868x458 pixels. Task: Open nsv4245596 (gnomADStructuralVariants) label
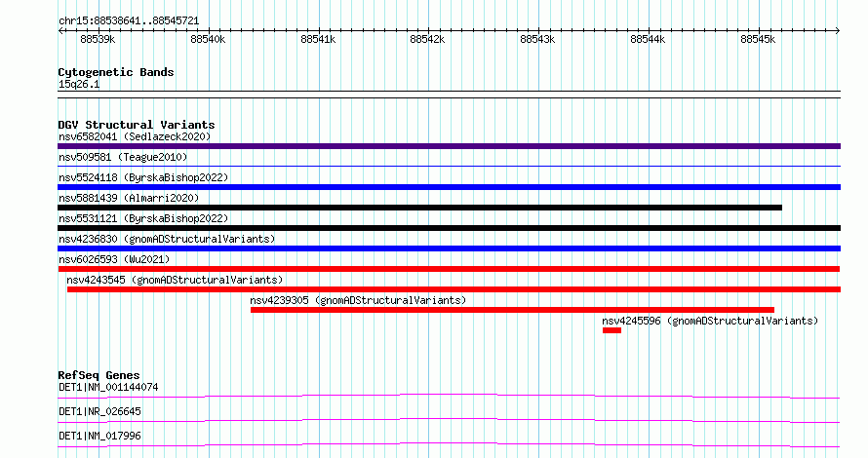coord(710,321)
